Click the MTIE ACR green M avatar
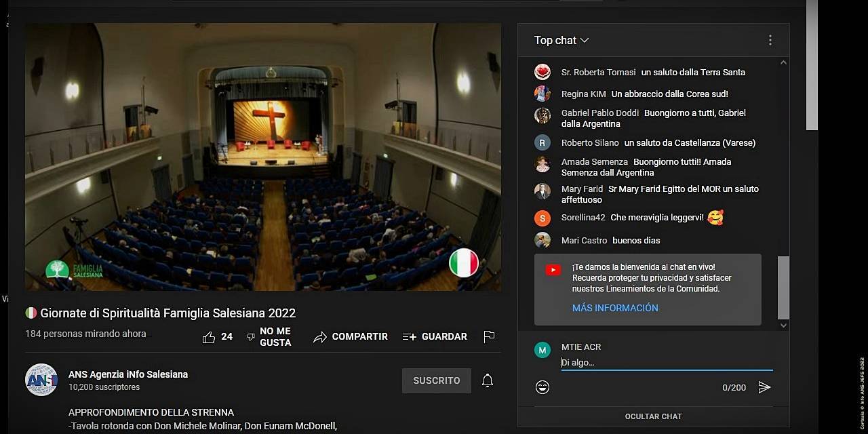The height and width of the screenshot is (434, 868). [x=542, y=350]
